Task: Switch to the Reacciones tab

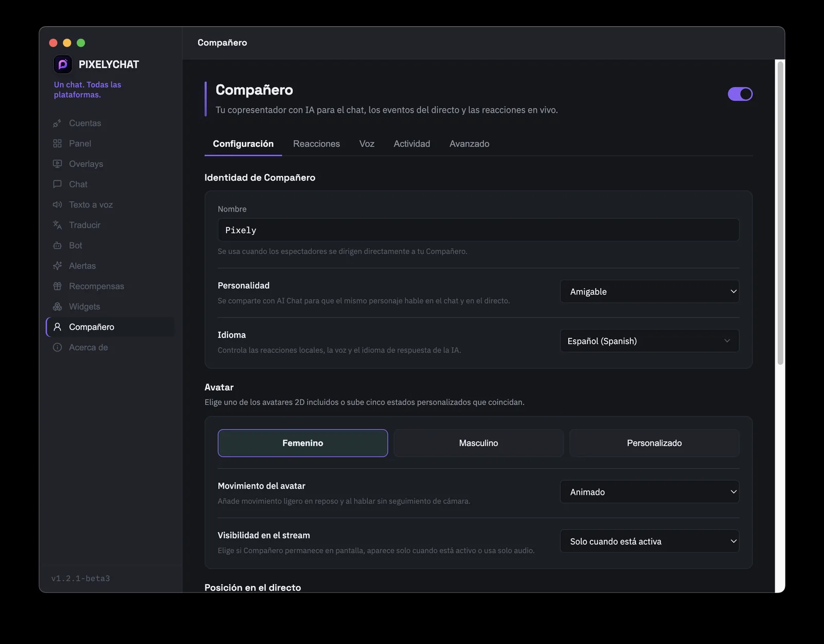Action: (x=316, y=144)
